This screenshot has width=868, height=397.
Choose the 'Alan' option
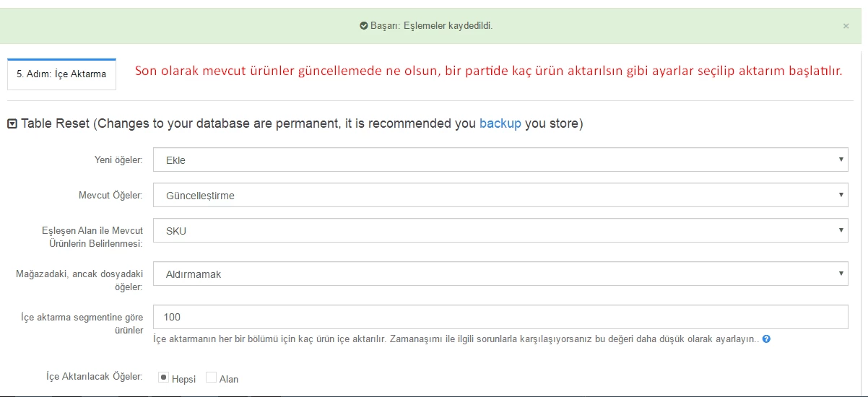211,378
